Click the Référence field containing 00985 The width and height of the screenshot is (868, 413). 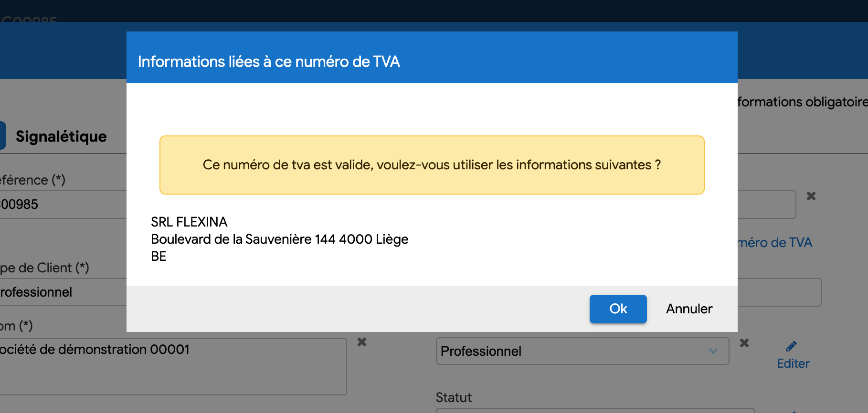click(x=63, y=205)
